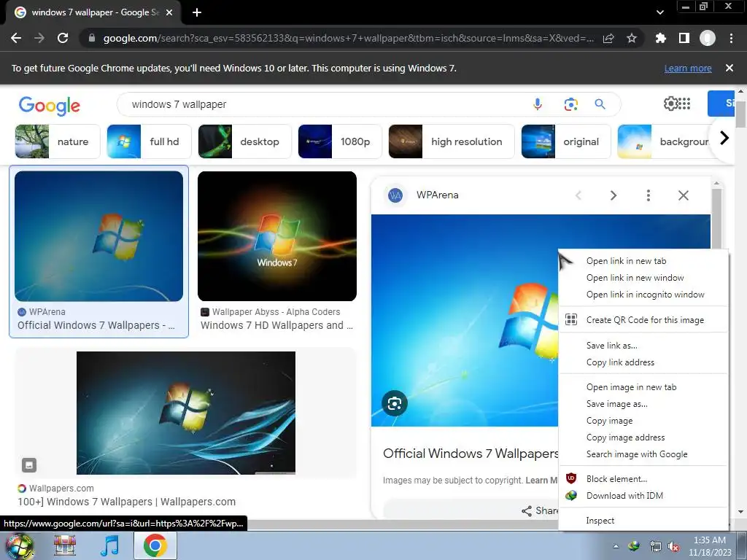The height and width of the screenshot is (560, 747).
Task: Click the WPArena source name in preview
Action: (438, 195)
